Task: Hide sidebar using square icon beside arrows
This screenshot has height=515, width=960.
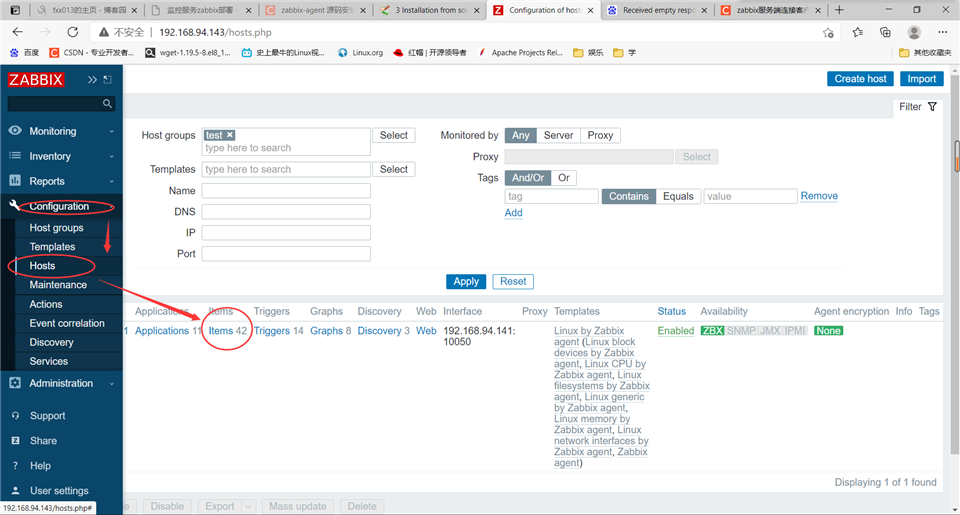Action: tap(108, 80)
